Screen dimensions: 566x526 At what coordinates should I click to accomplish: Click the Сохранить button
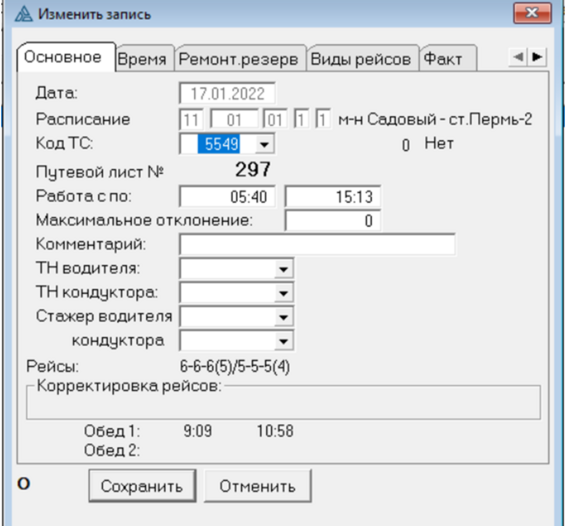coord(142,486)
